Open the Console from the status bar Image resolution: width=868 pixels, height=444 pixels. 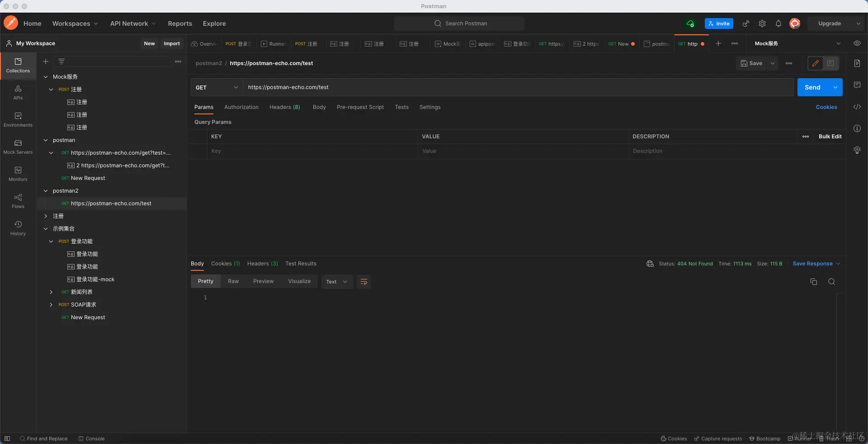click(x=91, y=439)
